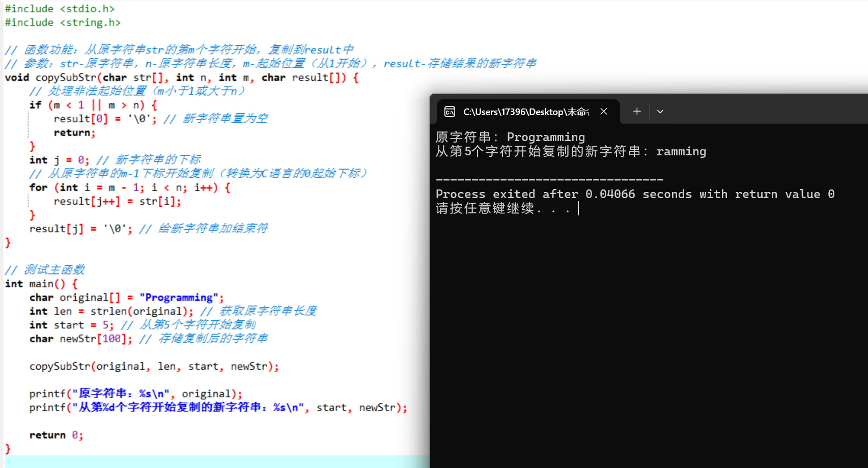Click the 'result[0] = '\0';' statement
Screen dimensions: 868x468
pos(105,119)
